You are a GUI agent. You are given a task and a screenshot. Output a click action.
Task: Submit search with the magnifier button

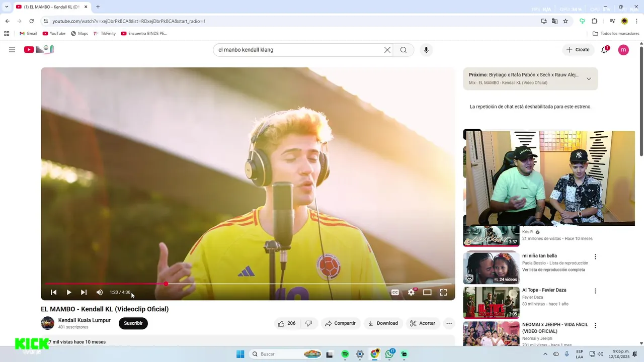(x=404, y=50)
